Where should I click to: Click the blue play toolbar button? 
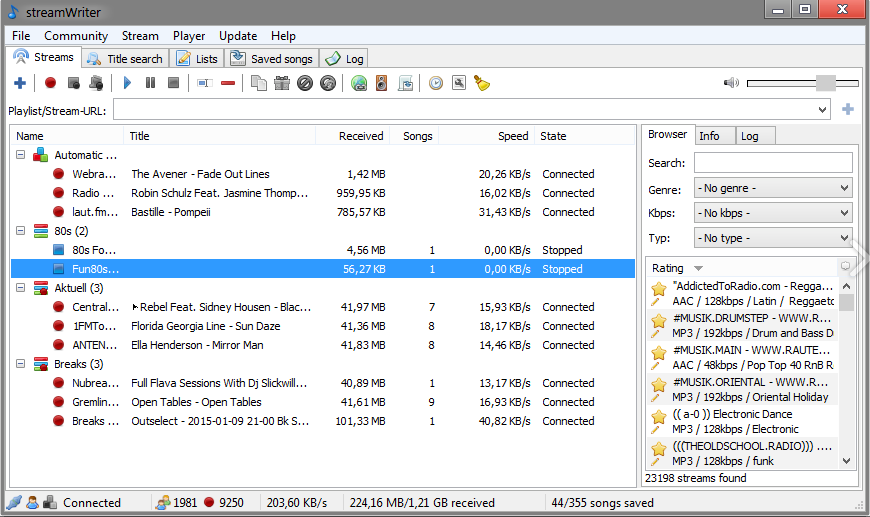127,83
